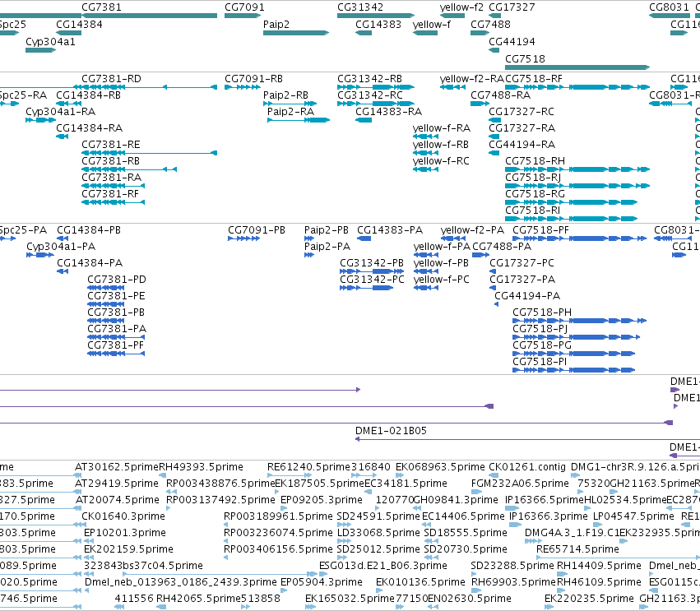
Task: Select transcript CG7518-RH
Action: 535,161
